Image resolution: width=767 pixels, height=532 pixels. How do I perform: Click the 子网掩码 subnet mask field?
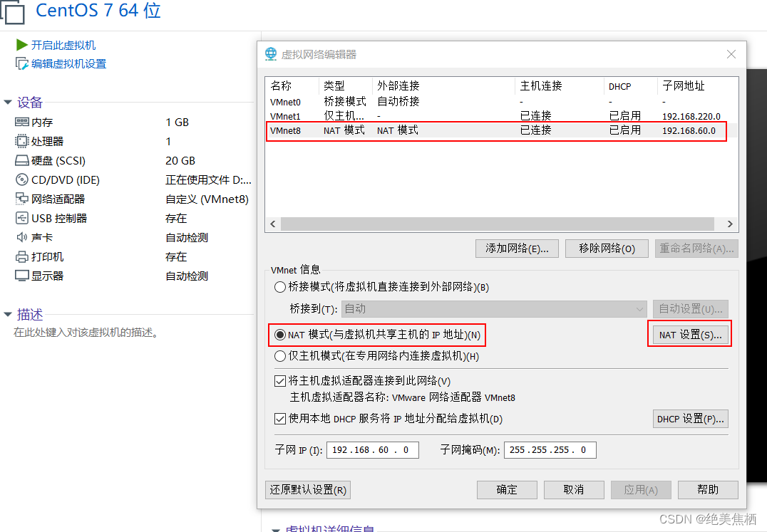(x=550, y=450)
